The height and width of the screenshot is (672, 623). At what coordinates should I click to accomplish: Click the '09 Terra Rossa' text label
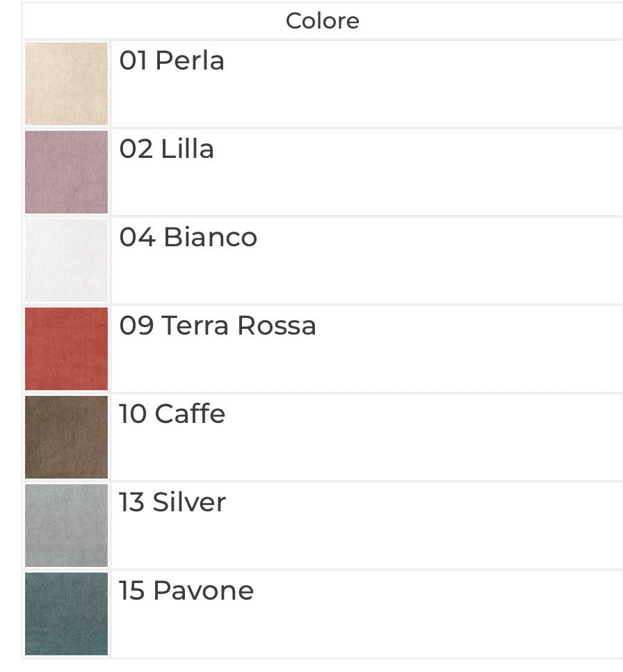(218, 326)
